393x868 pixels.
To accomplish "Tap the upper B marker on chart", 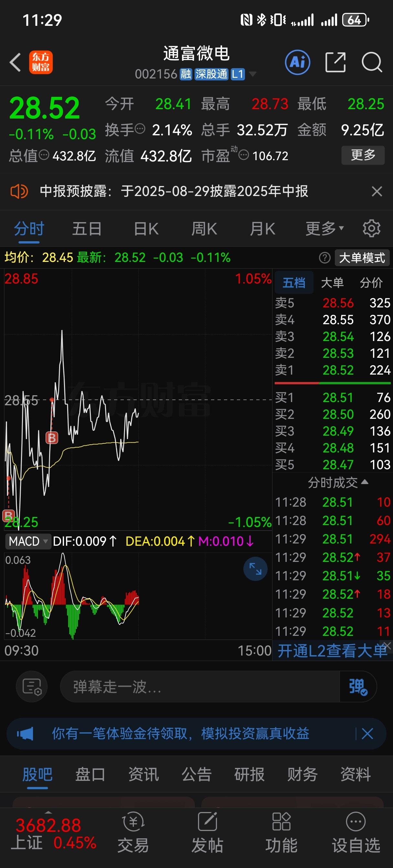I will point(52,438).
